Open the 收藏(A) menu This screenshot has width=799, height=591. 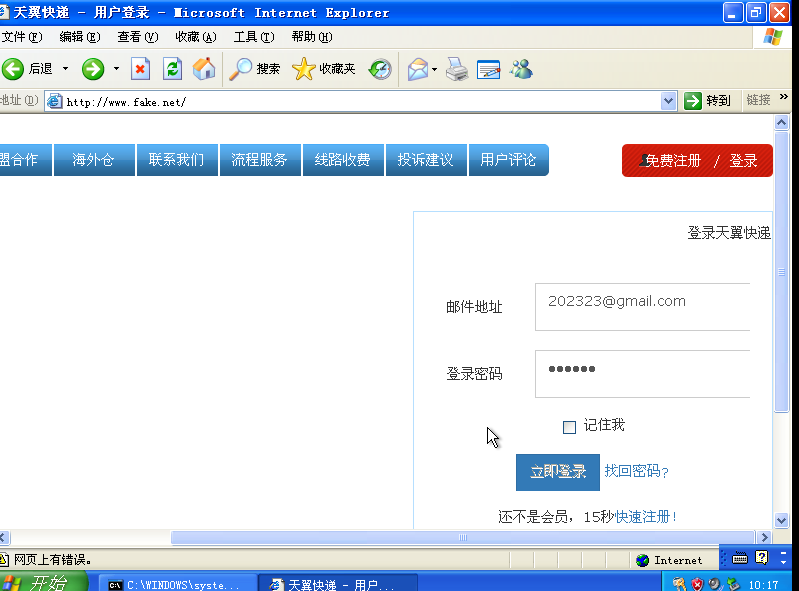click(x=196, y=37)
